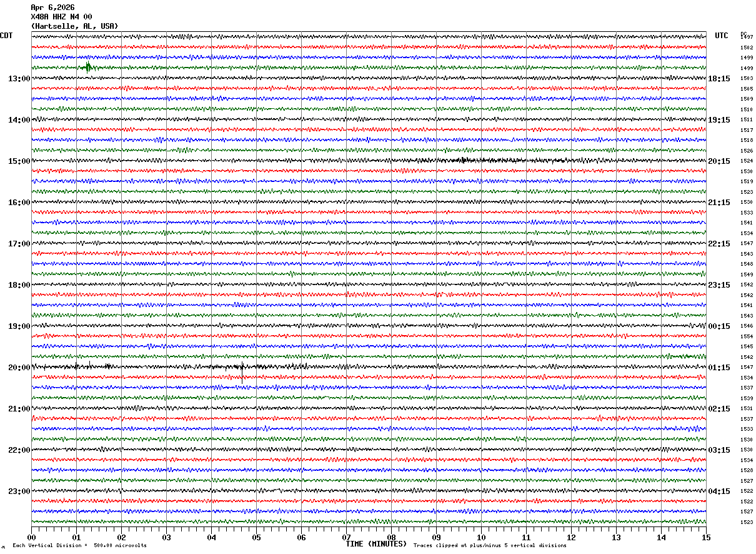Click the 18:00 CDT row label
This screenshot has height=554, width=756.
pos(19,285)
